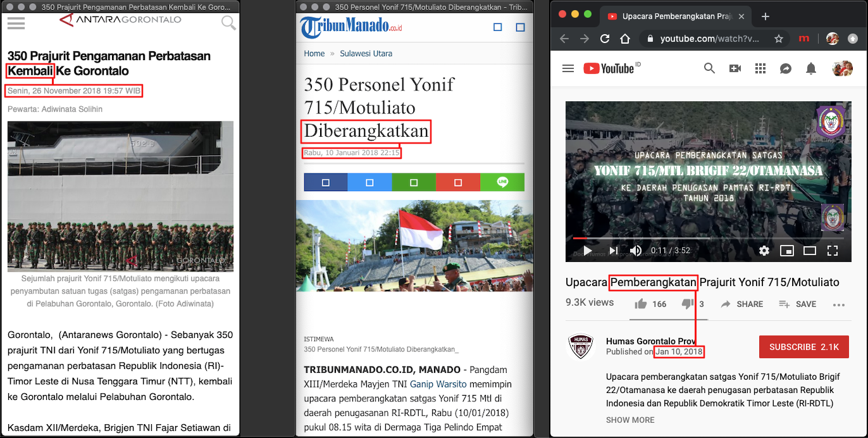Enter fullscreen mode in video player
This screenshot has width=868, height=438.
click(833, 251)
